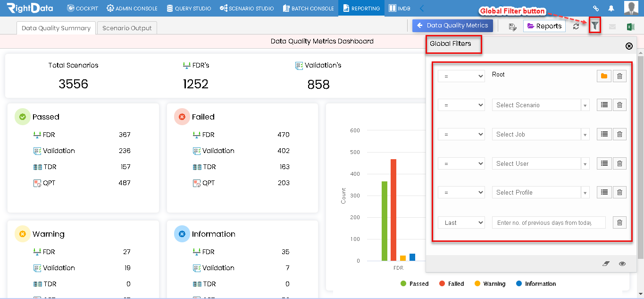Toggle the Failed legend series
Image resolution: width=644 pixels, height=299 pixels.
click(452, 284)
